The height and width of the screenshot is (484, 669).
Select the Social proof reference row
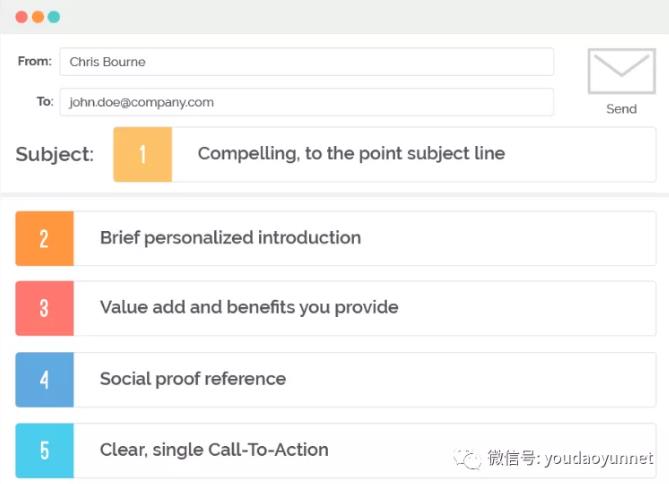pos(364,379)
